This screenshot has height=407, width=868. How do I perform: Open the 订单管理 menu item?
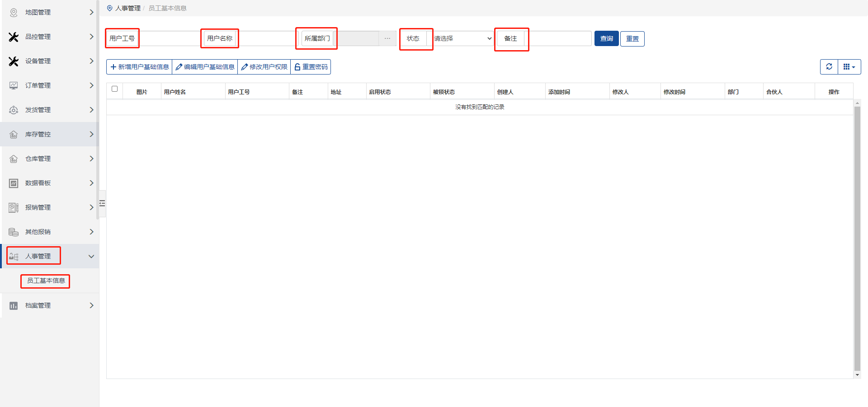click(x=49, y=85)
